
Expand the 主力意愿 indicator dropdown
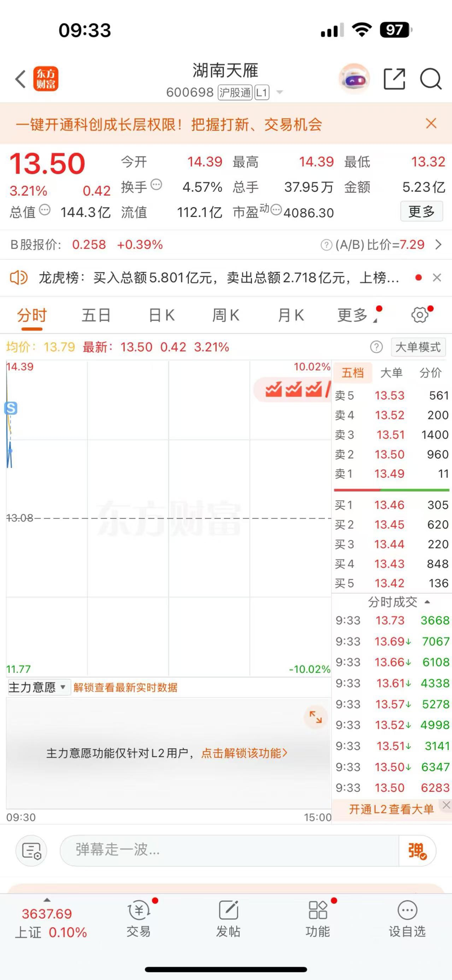(x=39, y=687)
